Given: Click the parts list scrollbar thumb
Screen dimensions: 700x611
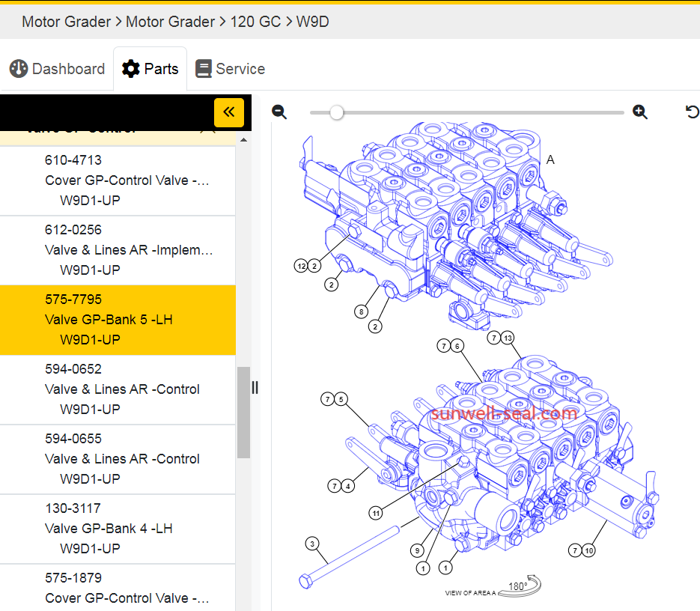Looking at the screenshot, I should [243, 413].
